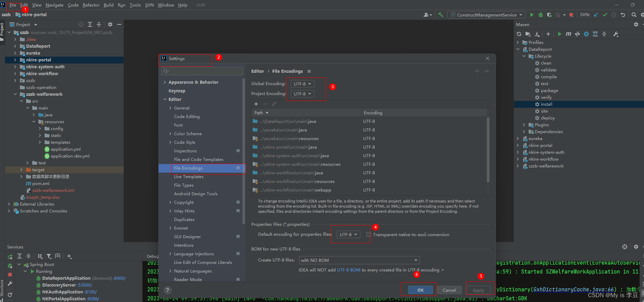This screenshot has width=644, height=302.
Task: Click Services Filter funnel icon
Action: point(49,256)
